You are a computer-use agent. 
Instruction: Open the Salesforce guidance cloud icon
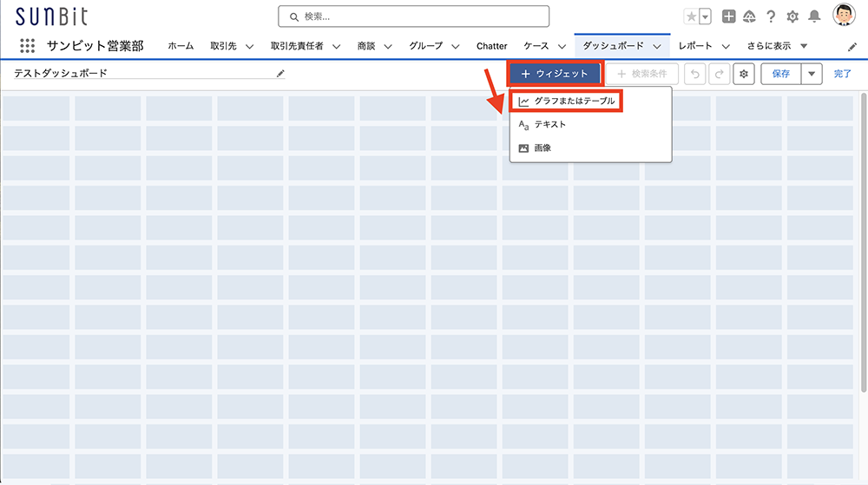tap(749, 16)
